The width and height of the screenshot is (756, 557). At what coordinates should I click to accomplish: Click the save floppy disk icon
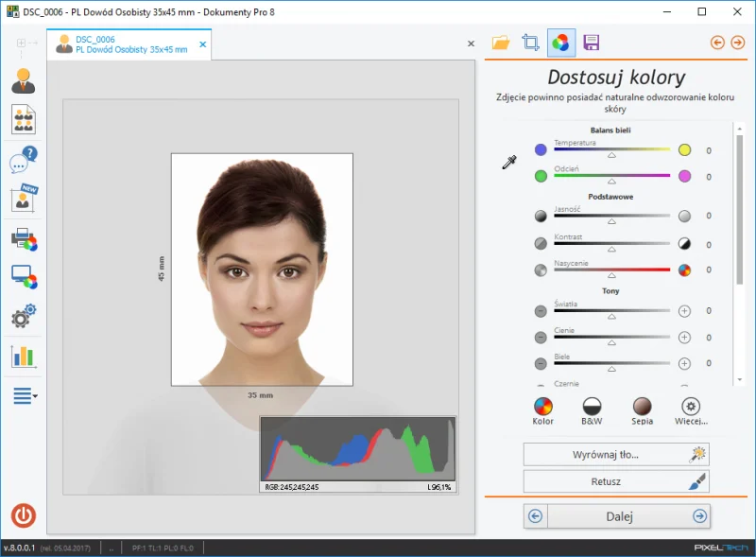click(592, 43)
